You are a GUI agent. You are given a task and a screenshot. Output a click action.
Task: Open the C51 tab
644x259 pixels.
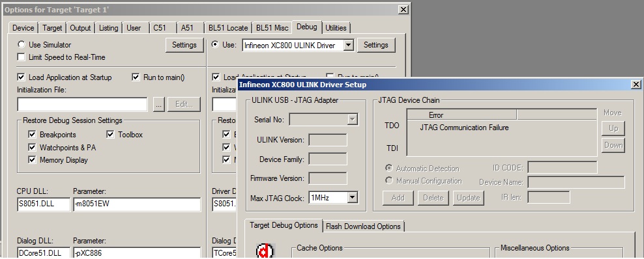160,28
